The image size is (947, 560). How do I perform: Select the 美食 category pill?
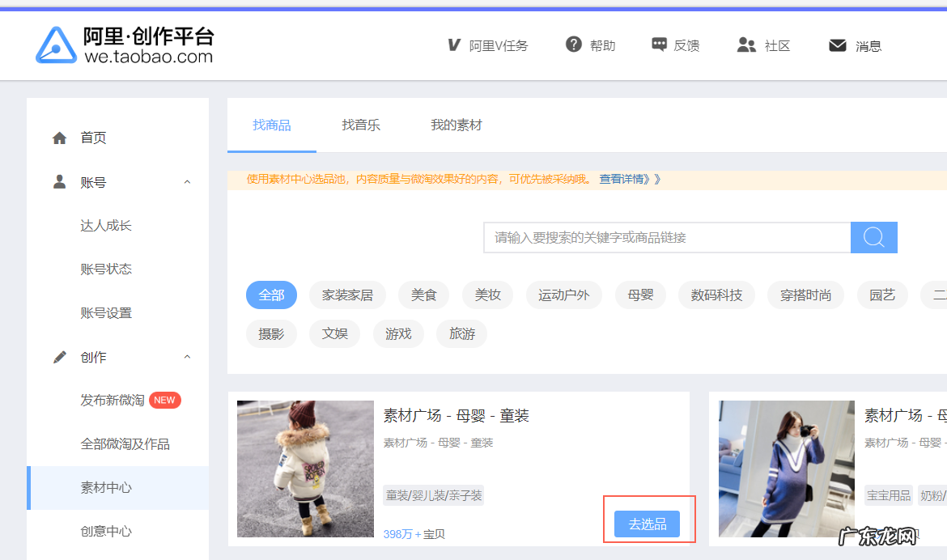[x=423, y=295]
